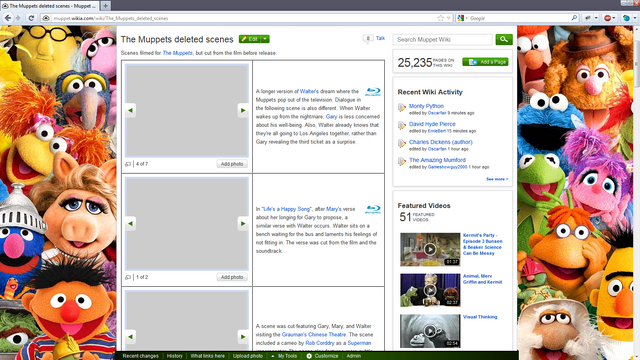Viewport: 640px width, 360px height.
Task: Click the caption icon next to 4 of 7
Action: click(128, 164)
